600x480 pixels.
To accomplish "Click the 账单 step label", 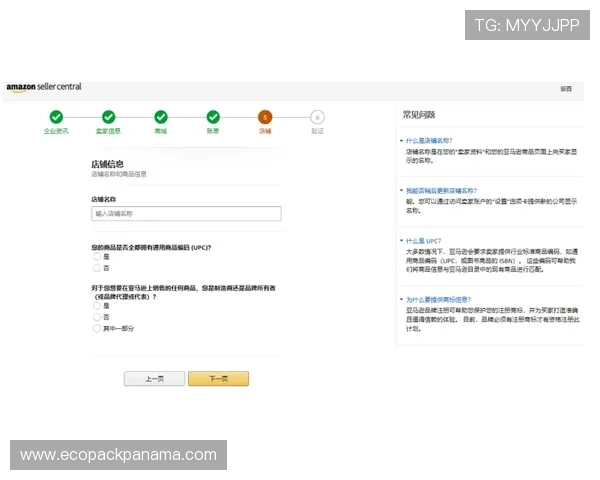I will (x=213, y=131).
